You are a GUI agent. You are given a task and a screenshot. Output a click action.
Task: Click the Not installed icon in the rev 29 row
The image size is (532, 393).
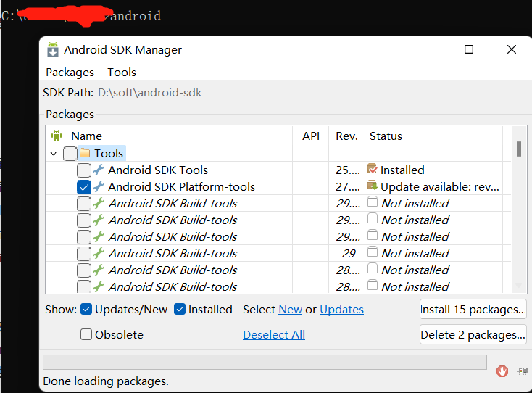373,252
